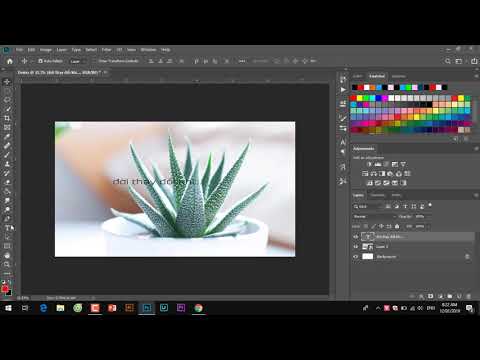This screenshot has width=480, height=360.
Task: Select the Pen tool
Action: 7,219
